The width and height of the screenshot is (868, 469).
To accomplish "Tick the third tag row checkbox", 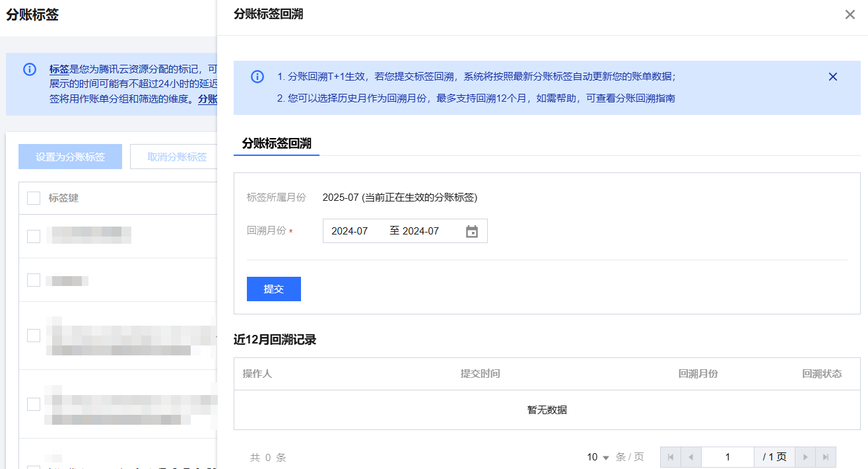I will tap(34, 336).
